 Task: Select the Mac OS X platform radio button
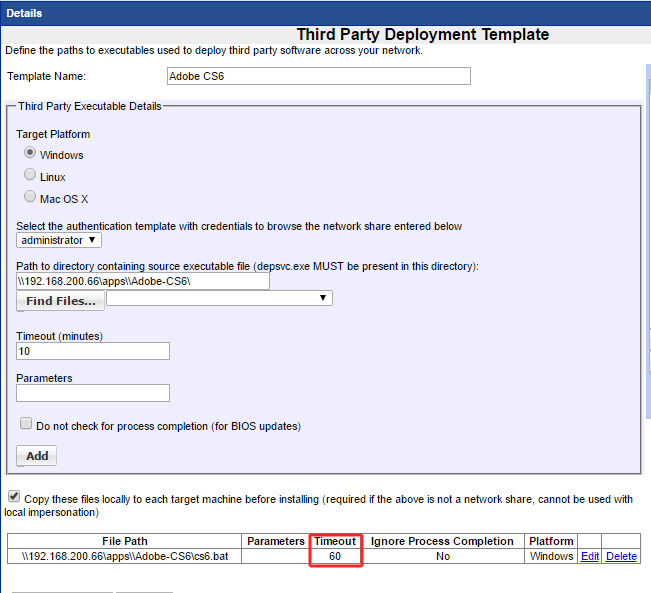click(30, 198)
